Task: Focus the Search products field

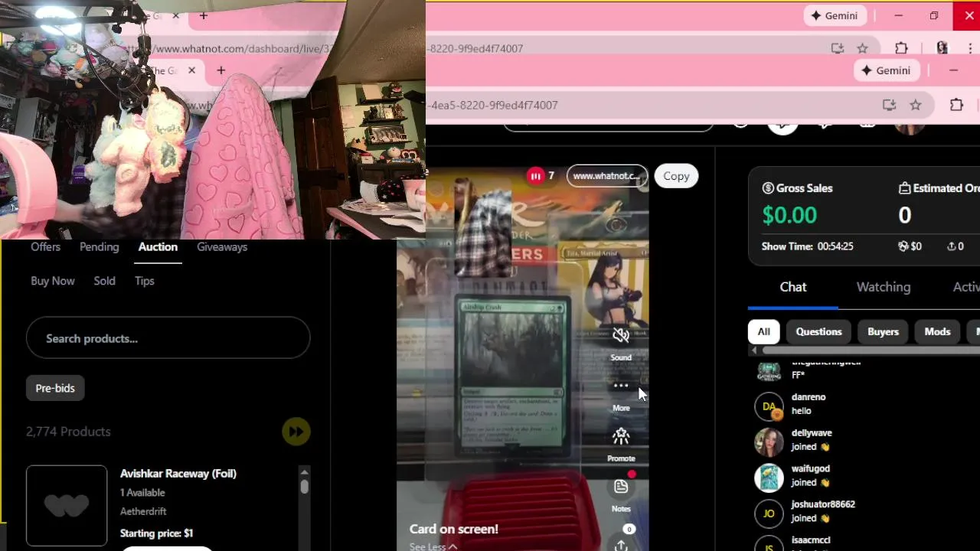Action: [x=168, y=338]
